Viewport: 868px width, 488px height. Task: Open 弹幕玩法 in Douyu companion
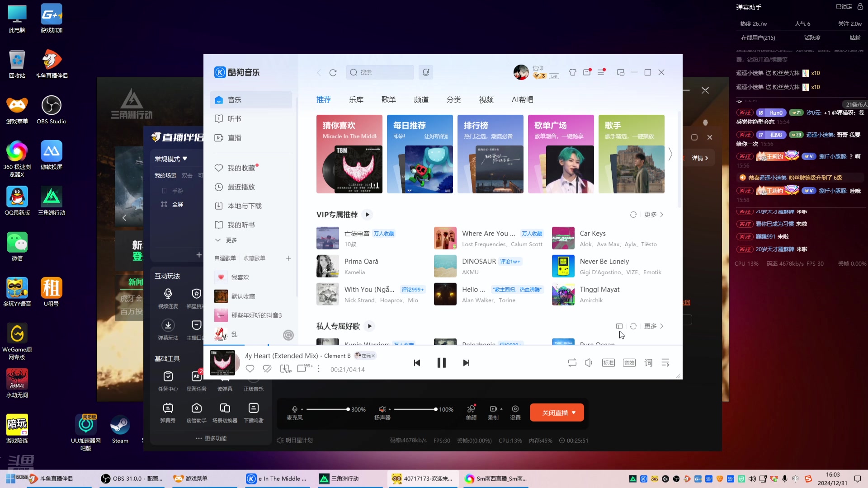click(168, 330)
